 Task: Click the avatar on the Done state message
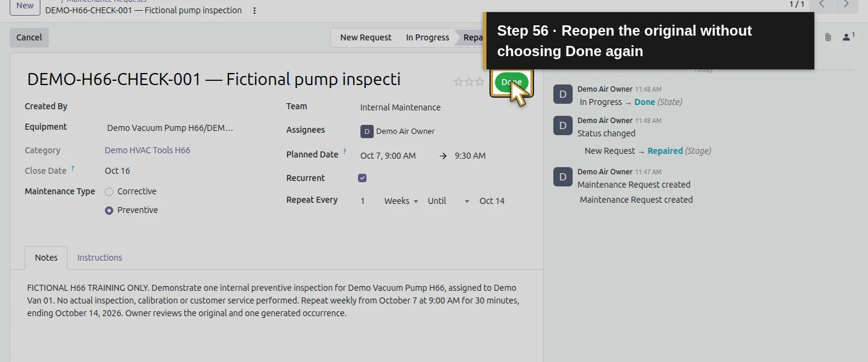coord(563,95)
